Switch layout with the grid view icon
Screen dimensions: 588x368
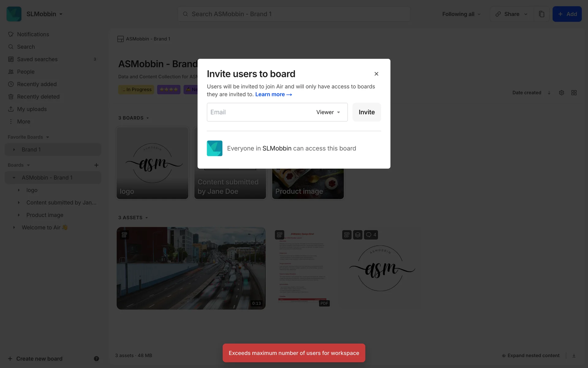574,93
